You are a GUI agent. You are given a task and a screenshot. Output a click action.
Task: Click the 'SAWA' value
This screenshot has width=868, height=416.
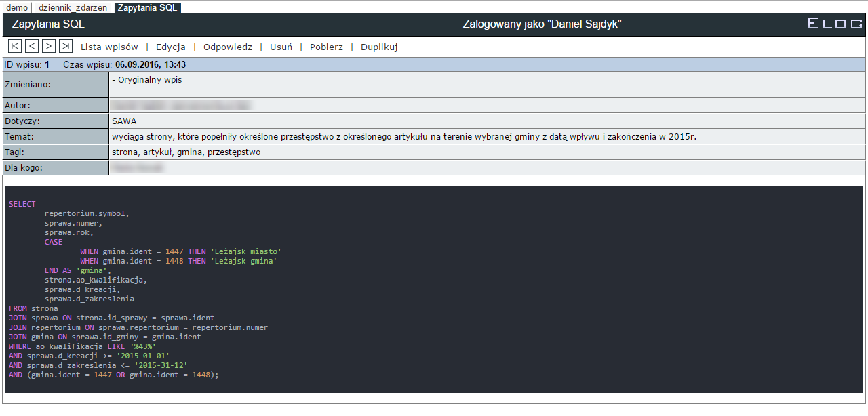pos(124,121)
